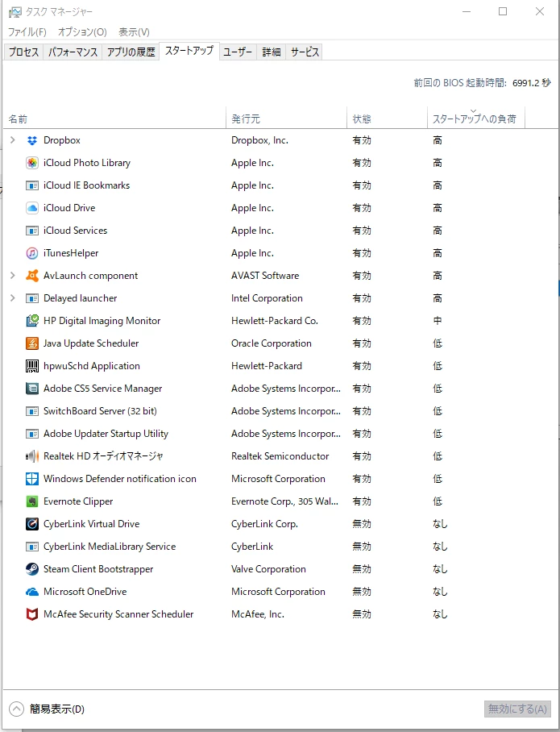Sort by the 名前 column header
560x732 pixels.
coord(114,119)
